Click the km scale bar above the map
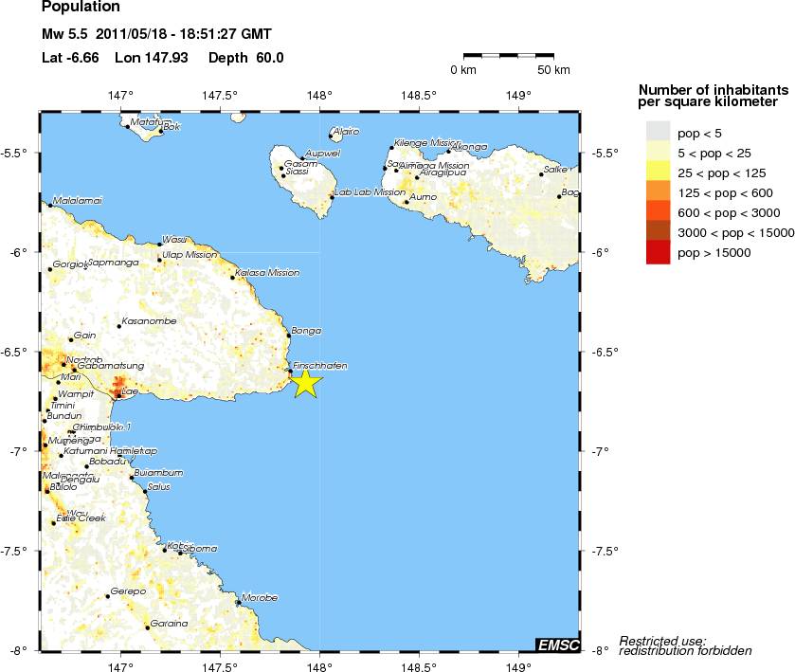Viewport: 795px width, 672px height. point(510,54)
